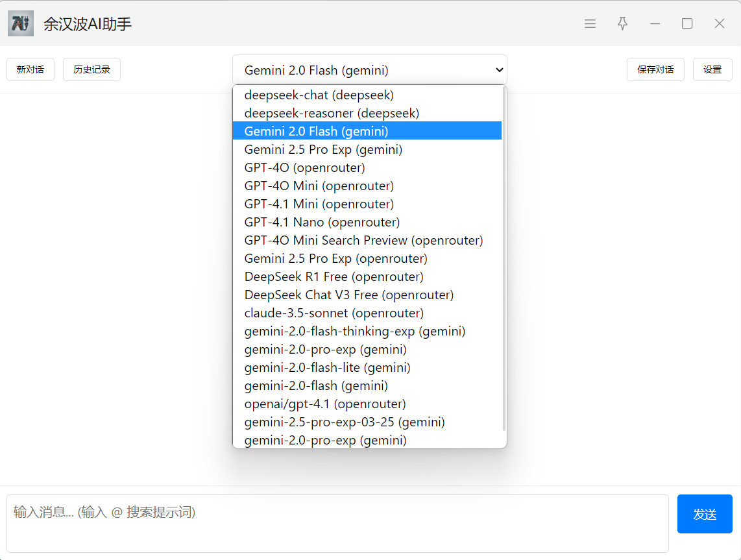Choose deepseek-reasoner (deepseek) option
741x560 pixels.
[x=367, y=113]
